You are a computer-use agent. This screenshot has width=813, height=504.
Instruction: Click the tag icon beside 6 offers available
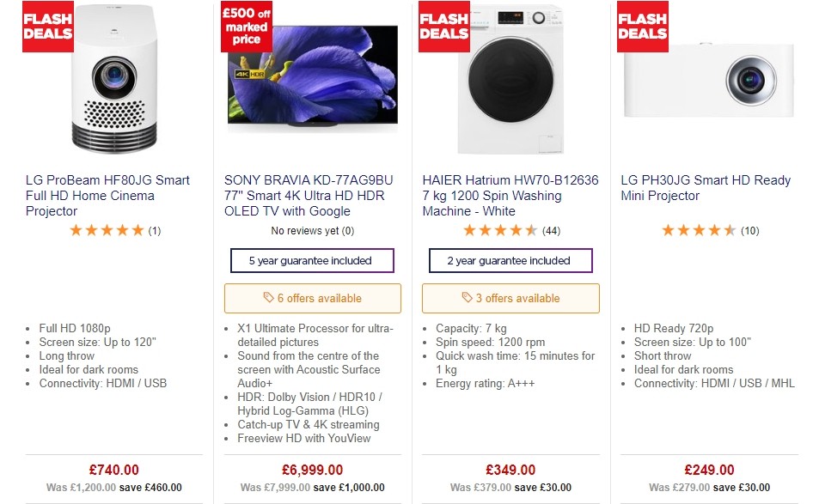coord(269,298)
